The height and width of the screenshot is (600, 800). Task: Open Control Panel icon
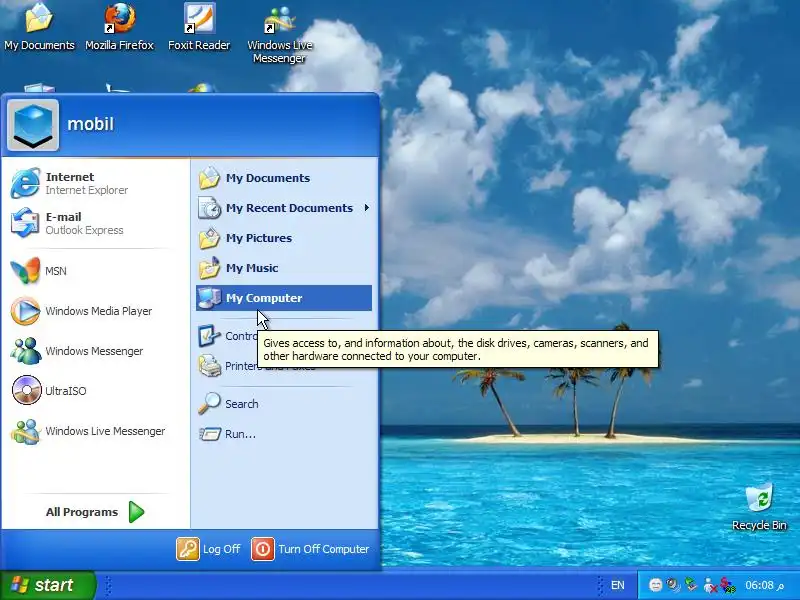[x=209, y=336]
